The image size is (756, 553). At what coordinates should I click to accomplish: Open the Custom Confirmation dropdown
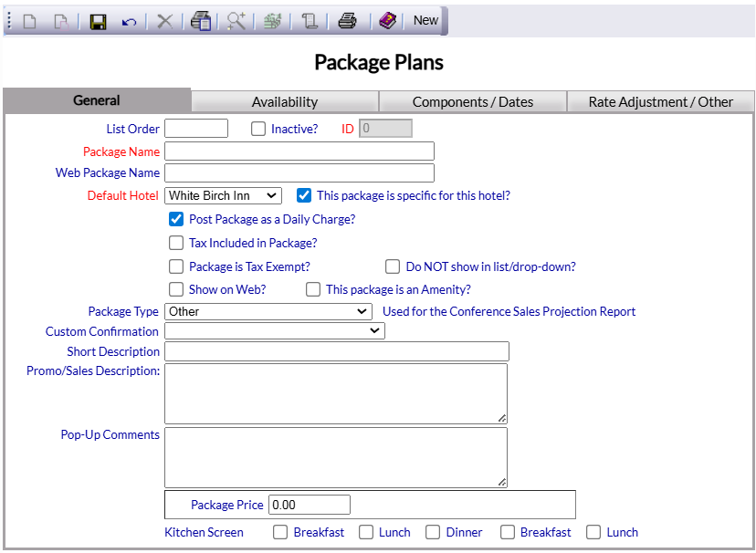[274, 332]
